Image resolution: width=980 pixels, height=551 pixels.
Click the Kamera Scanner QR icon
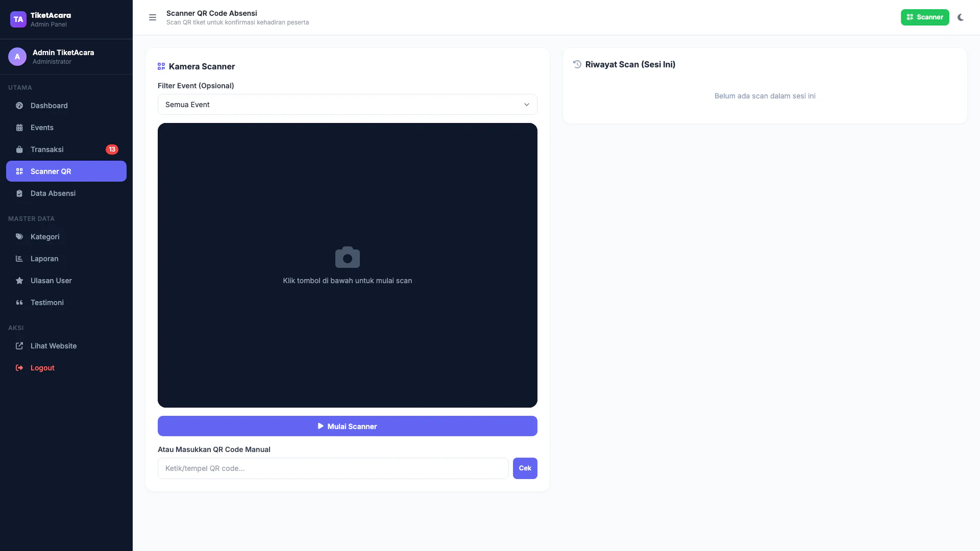tap(161, 66)
